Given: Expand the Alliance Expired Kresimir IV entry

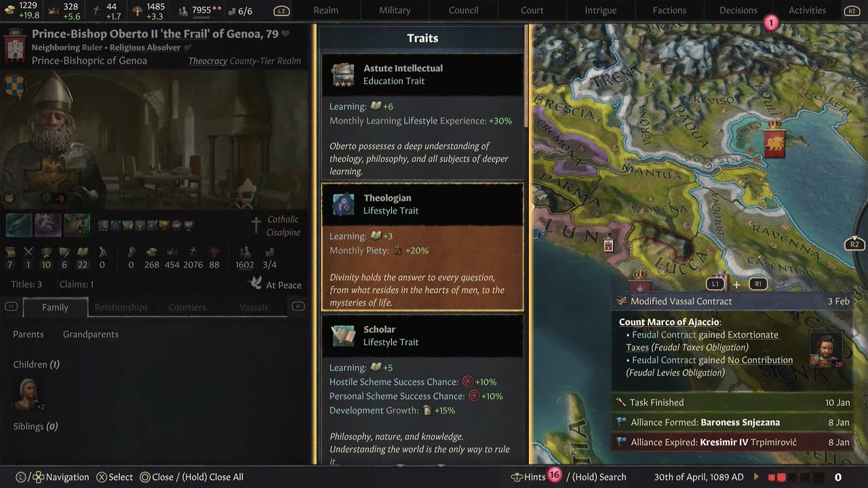Looking at the screenshot, I should 732,442.
